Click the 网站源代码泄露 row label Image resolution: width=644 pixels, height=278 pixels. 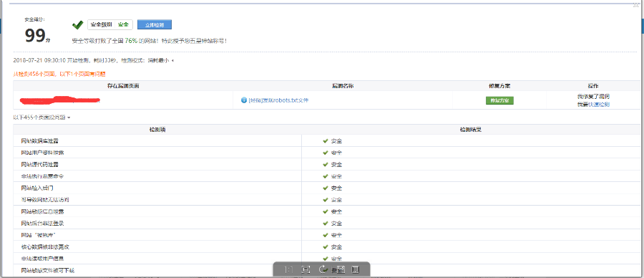click(x=40, y=165)
